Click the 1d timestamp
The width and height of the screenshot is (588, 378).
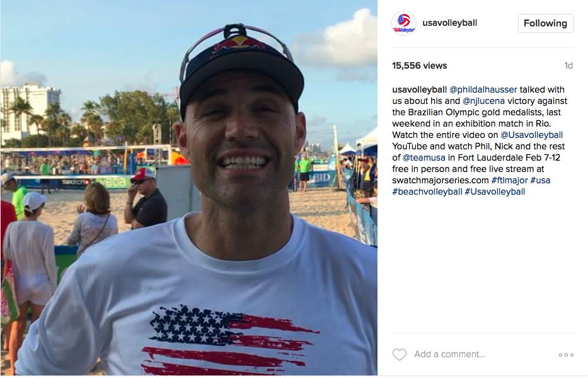tap(568, 66)
